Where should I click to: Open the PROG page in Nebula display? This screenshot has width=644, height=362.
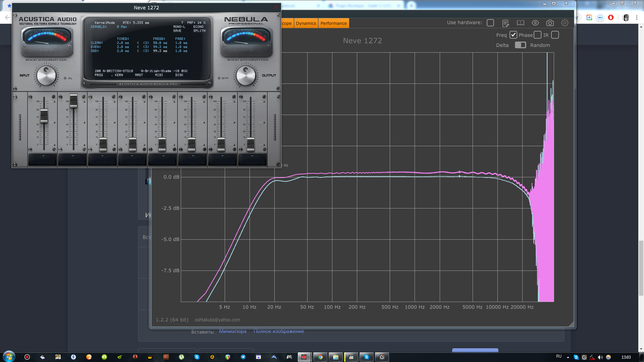coord(99,75)
